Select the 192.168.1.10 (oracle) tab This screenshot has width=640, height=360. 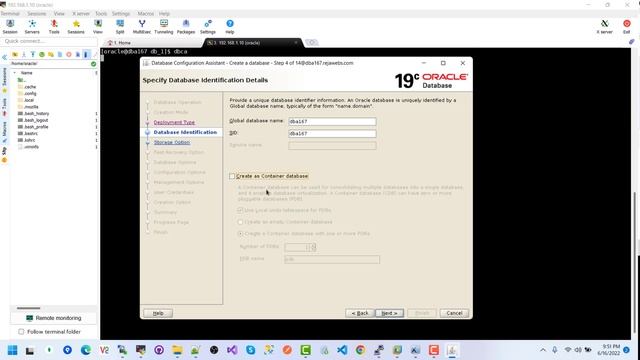(253, 42)
